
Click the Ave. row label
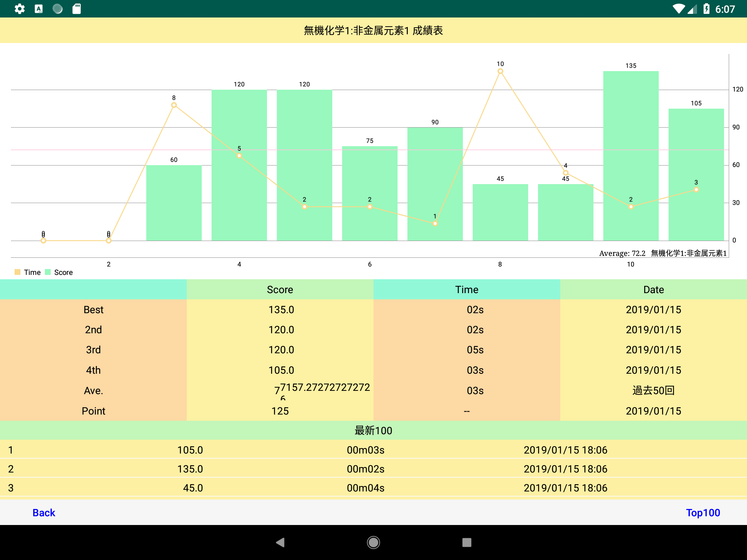[93, 390]
